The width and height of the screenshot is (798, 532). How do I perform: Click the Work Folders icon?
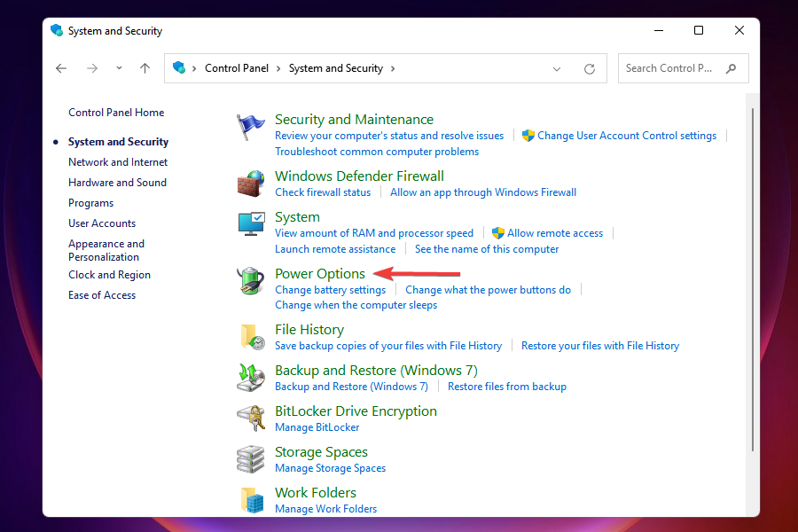(x=253, y=500)
